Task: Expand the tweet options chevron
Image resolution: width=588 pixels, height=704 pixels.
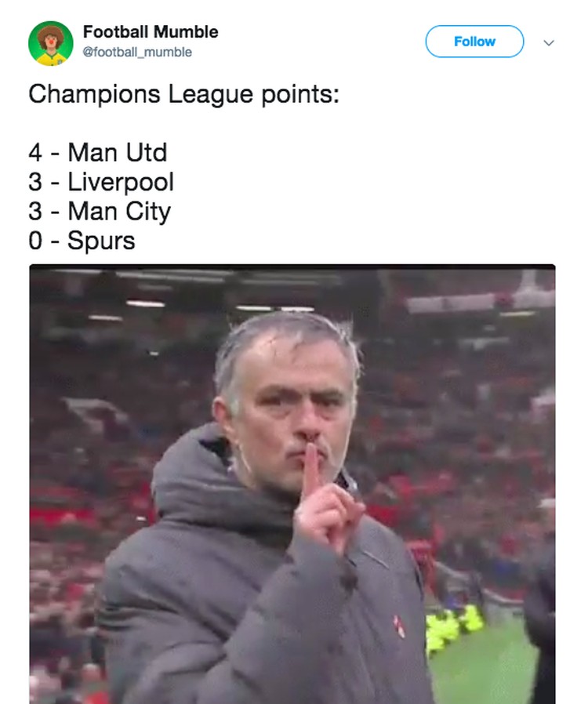Action: [x=549, y=42]
